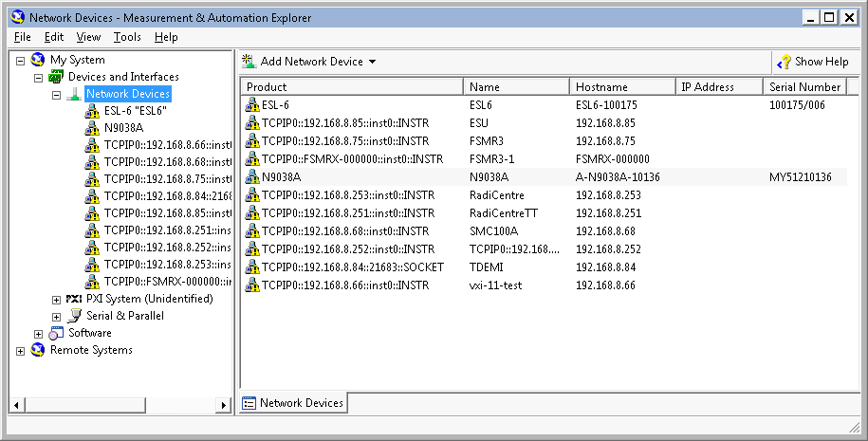Select TCPIP0::192.168.8.84::2168 item in tree

[x=168, y=196]
